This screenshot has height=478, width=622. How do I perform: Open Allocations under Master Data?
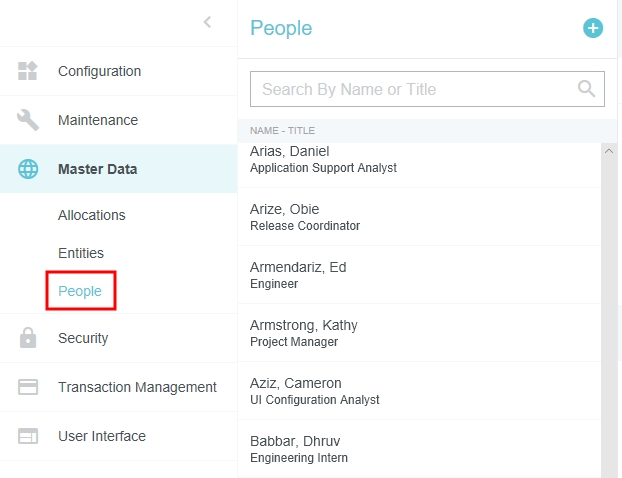[92, 215]
